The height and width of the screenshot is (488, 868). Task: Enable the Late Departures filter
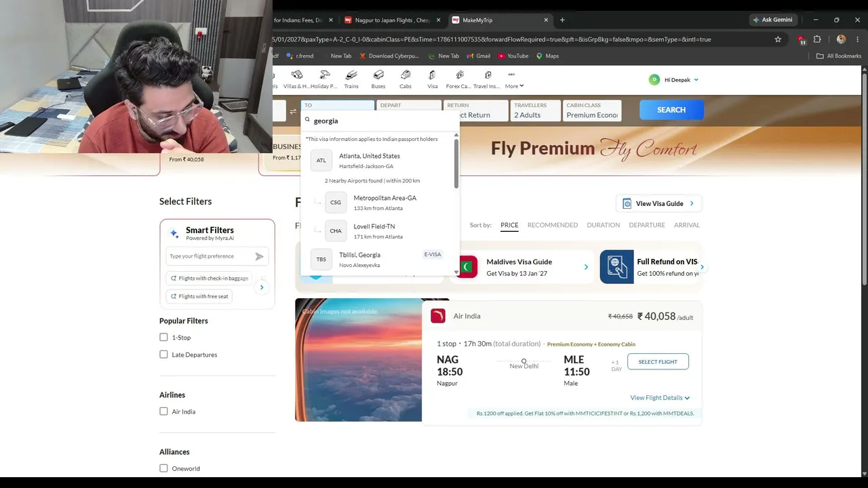click(x=163, y=354)
